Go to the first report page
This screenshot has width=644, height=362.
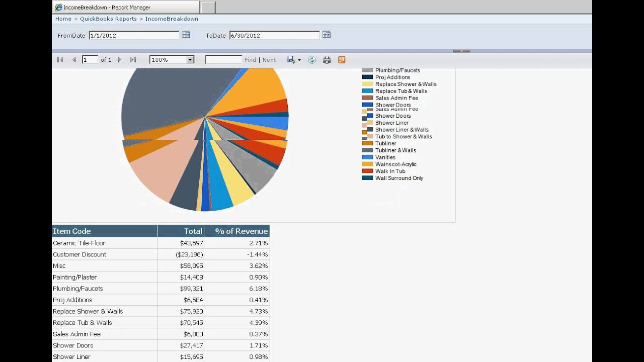coord(60,60)
